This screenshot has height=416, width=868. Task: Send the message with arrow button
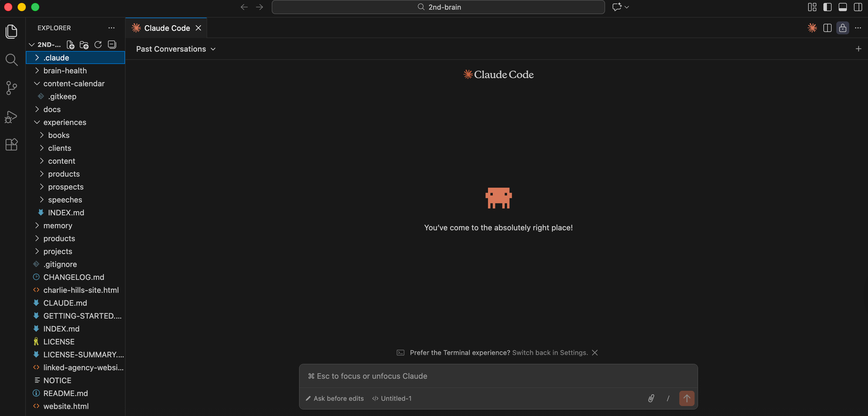pyautogui.click(x=686, y=398)
